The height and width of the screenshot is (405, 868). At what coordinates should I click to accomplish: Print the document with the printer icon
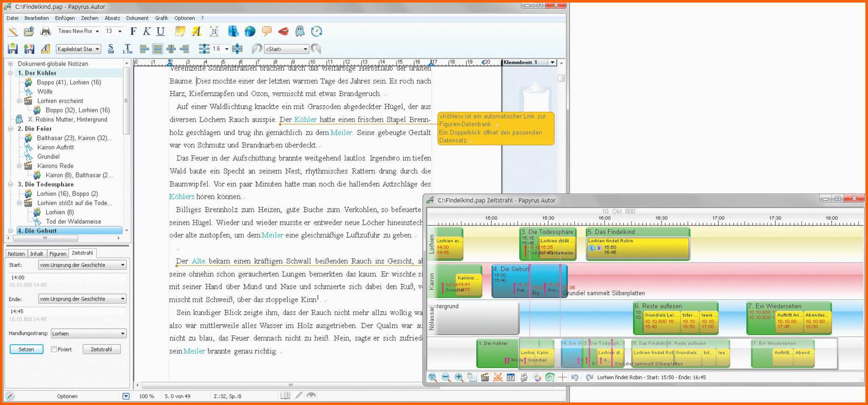pos(45,31)
